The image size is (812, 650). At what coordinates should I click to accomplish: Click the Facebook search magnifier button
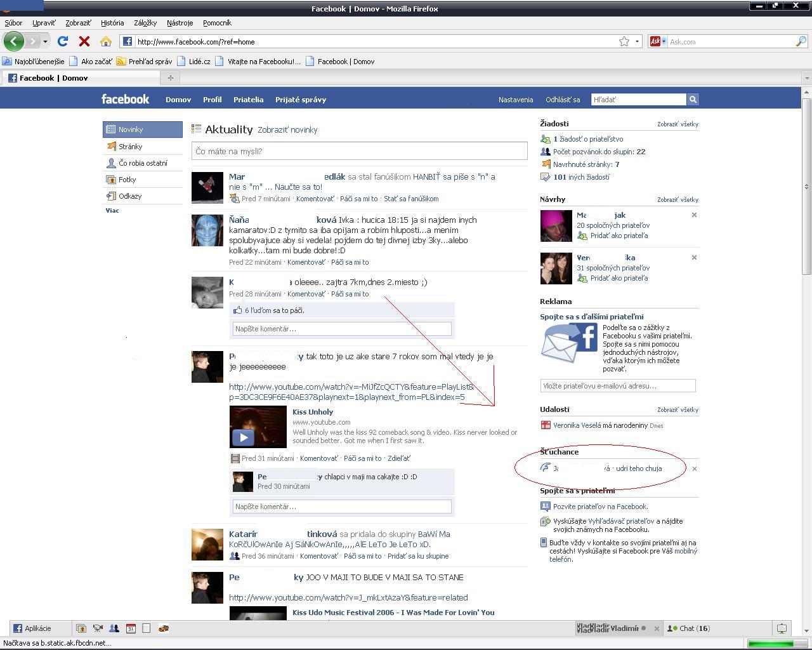[693, 100]
